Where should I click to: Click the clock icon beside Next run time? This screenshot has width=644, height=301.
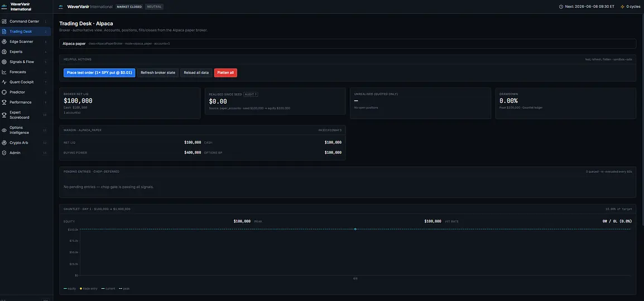(x=561, y=7)
